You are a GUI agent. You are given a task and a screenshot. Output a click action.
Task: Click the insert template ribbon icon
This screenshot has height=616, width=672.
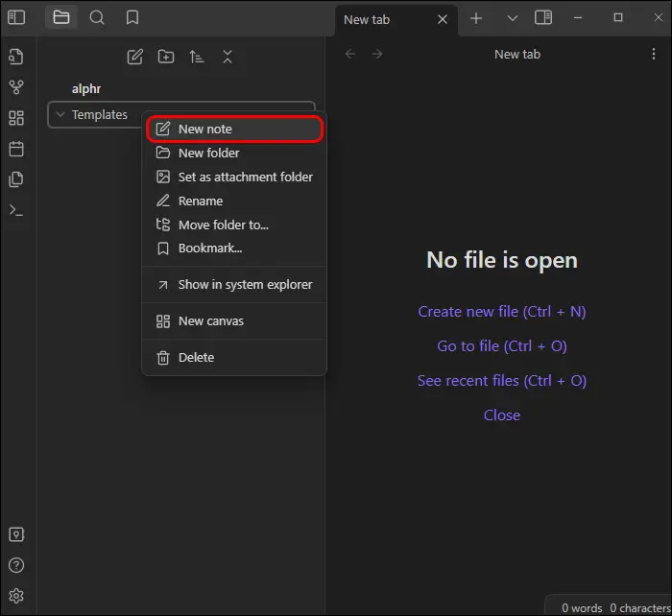click(16, 179)
